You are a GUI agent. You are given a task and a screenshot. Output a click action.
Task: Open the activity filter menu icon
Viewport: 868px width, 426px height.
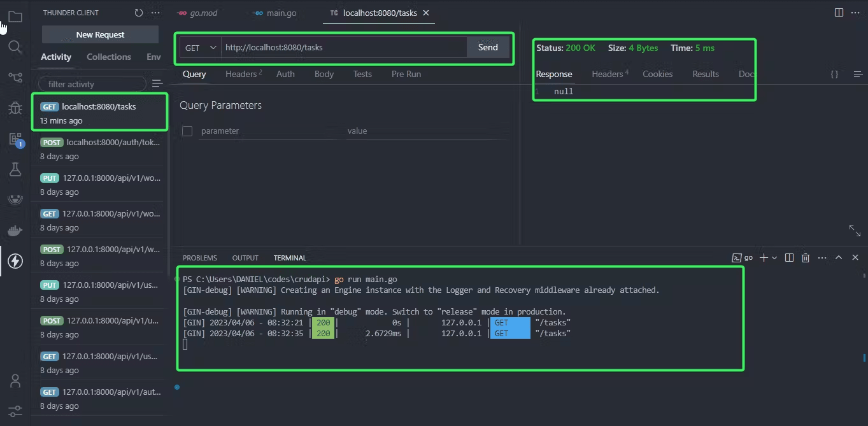[x=157, y=83]
